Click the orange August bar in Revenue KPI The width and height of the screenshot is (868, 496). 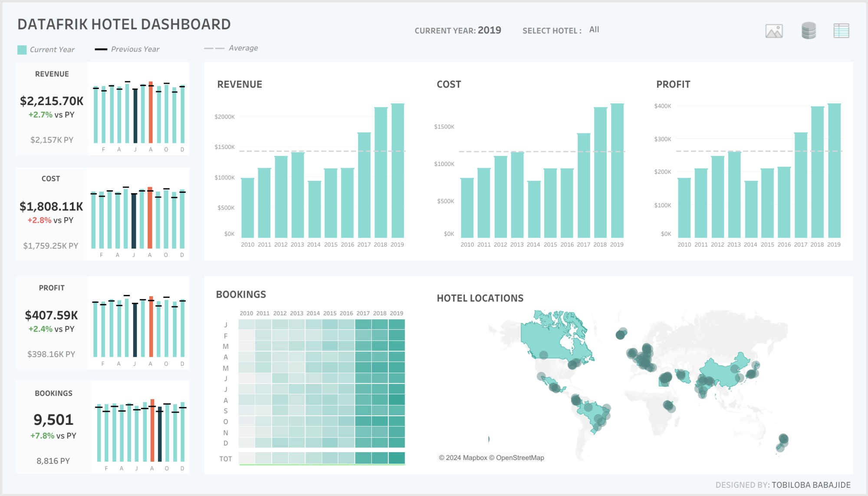(x=151, y=113)
